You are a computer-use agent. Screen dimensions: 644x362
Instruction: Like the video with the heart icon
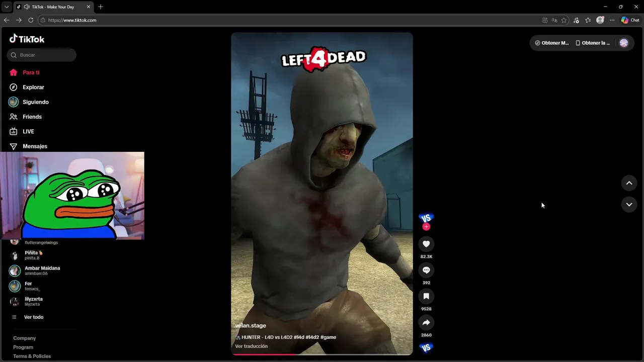(426, 244)
